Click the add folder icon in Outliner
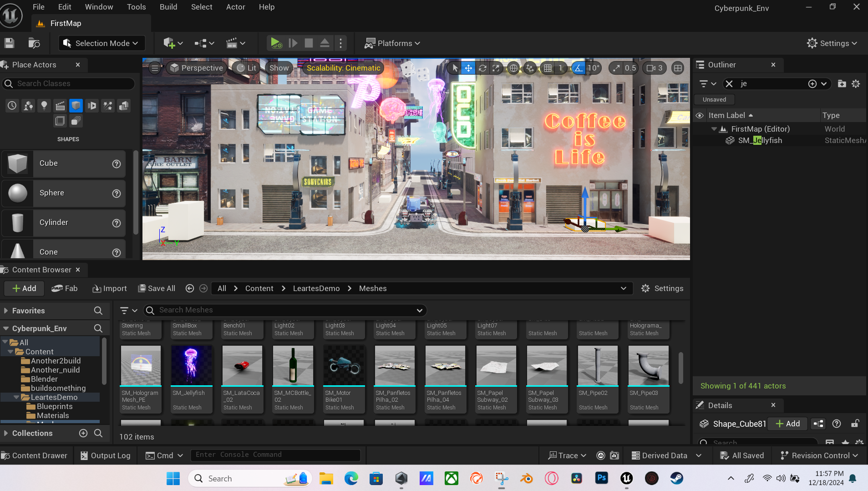The image size is (868, 491). [842, 84]
